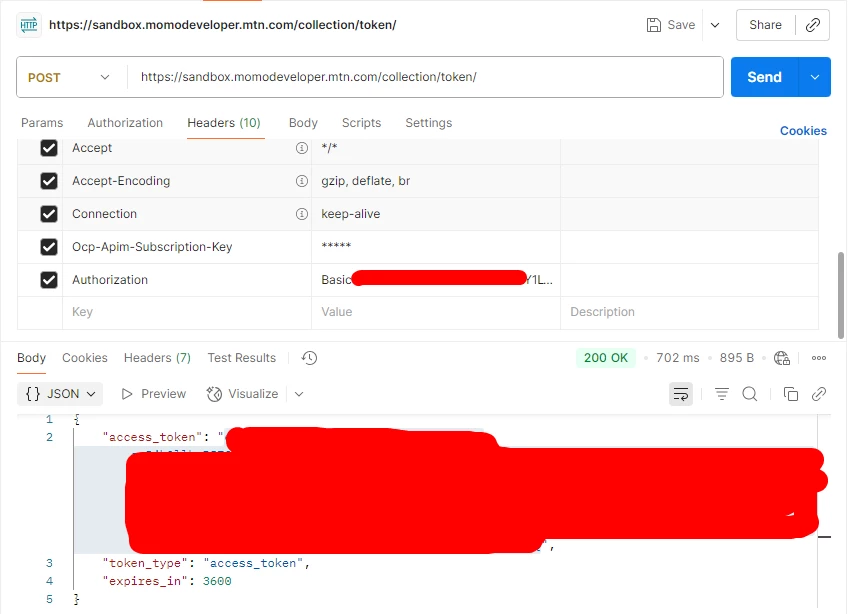Open network information globe icon
The height and width of the screenshot is (614, 850).
point(782,358)
